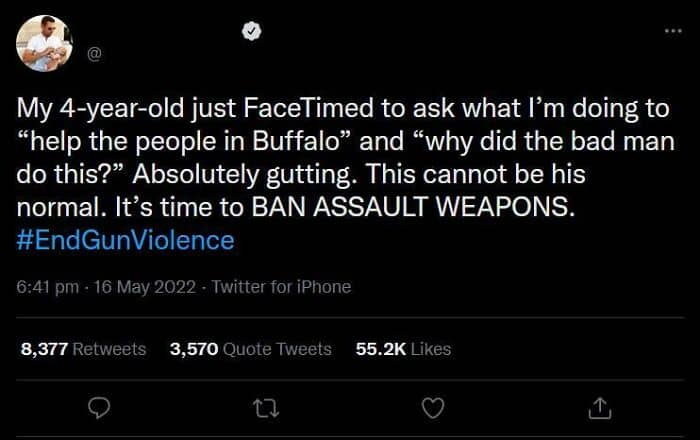Screen dimensions: 700x440
Task: View the 8,377 Retweets list
Action: pos(83,349)
